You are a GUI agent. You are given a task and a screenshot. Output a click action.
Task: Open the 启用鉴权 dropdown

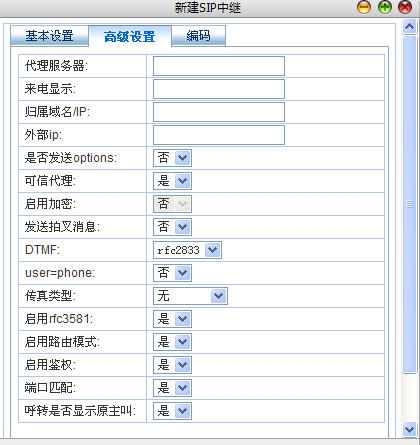pyautogui.click(x=172, y=365)
